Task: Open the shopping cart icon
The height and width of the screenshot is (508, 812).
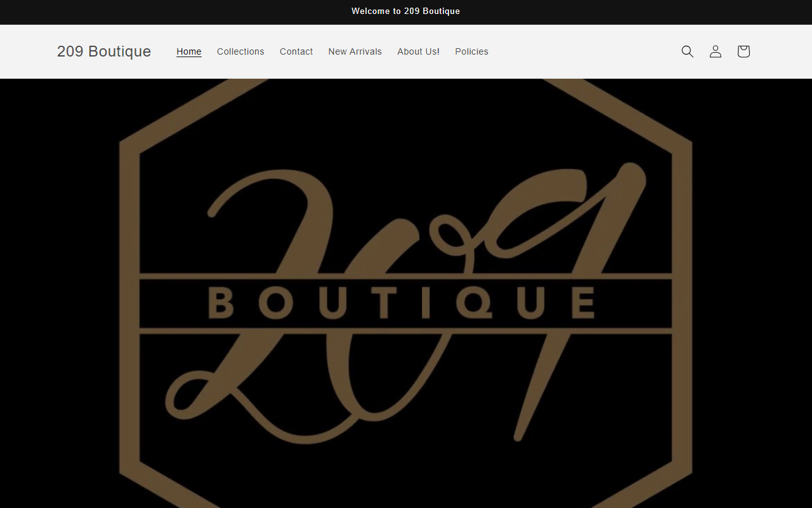Action: [x=743, y=51]
